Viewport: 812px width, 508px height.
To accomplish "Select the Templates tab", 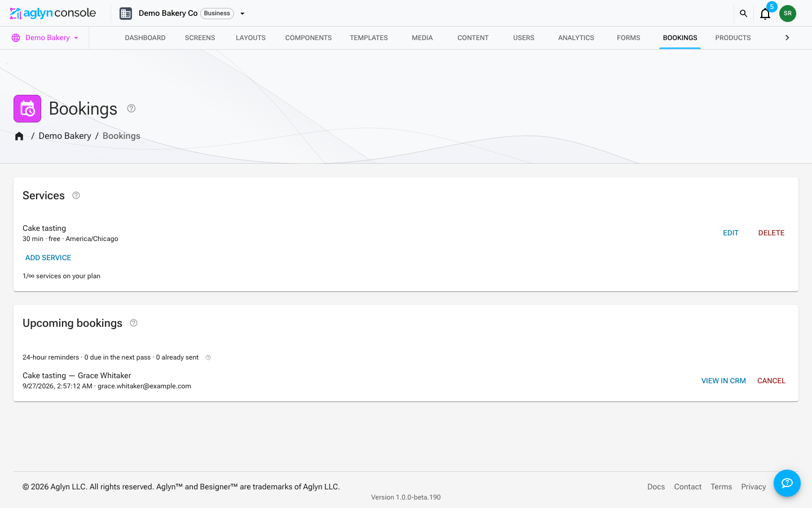I will pyautogui.click(x=369, y=38).
